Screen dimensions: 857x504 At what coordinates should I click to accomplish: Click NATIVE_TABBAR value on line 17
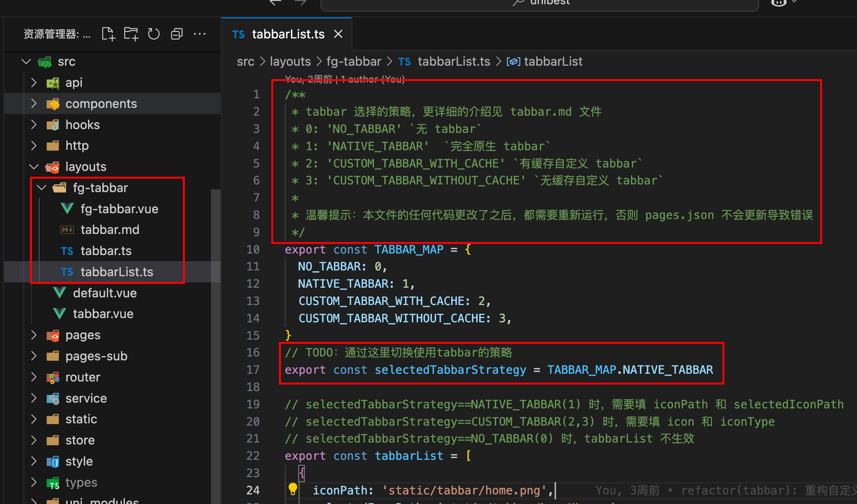pyautogui.click(x=668, y=370)
